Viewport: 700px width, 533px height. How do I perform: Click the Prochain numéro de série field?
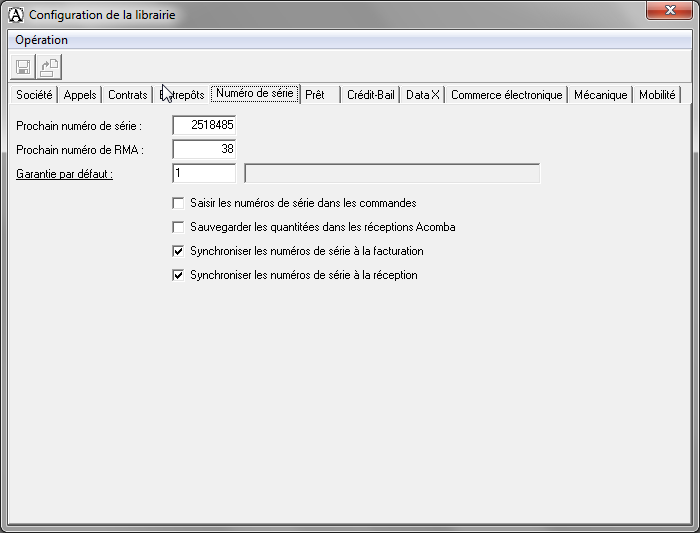[204, 126]
